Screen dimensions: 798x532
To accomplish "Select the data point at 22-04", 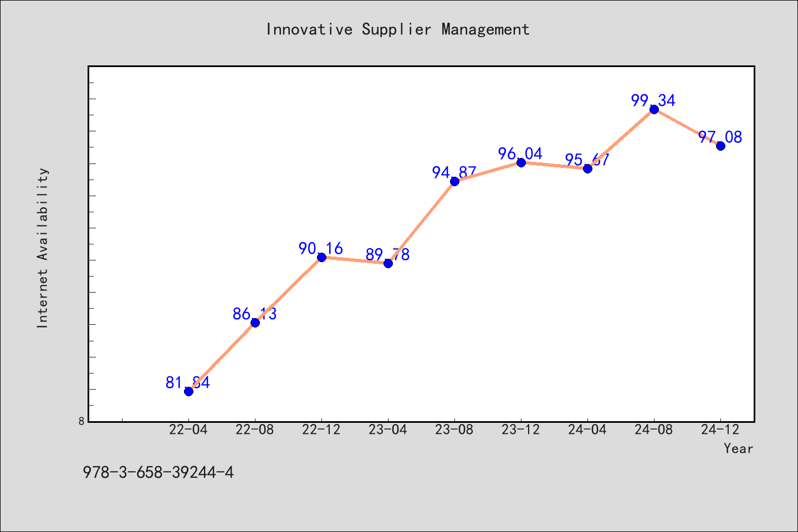I will coord(188,391).
